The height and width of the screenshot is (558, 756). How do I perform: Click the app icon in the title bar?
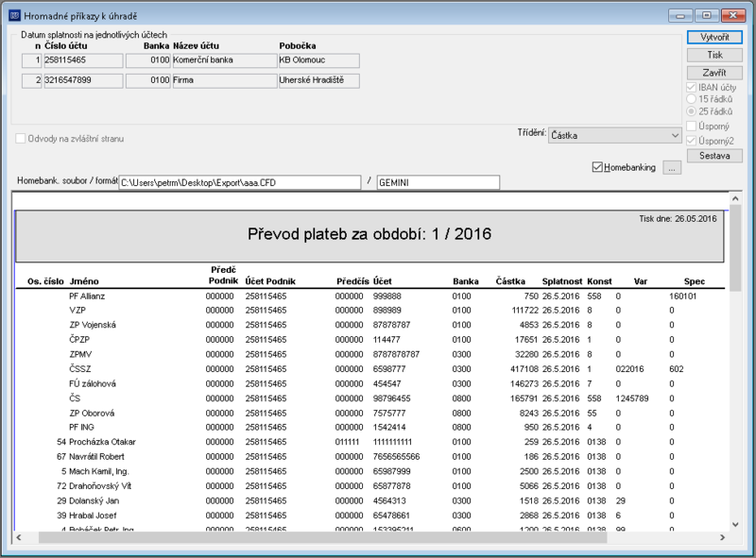(15, 15)
